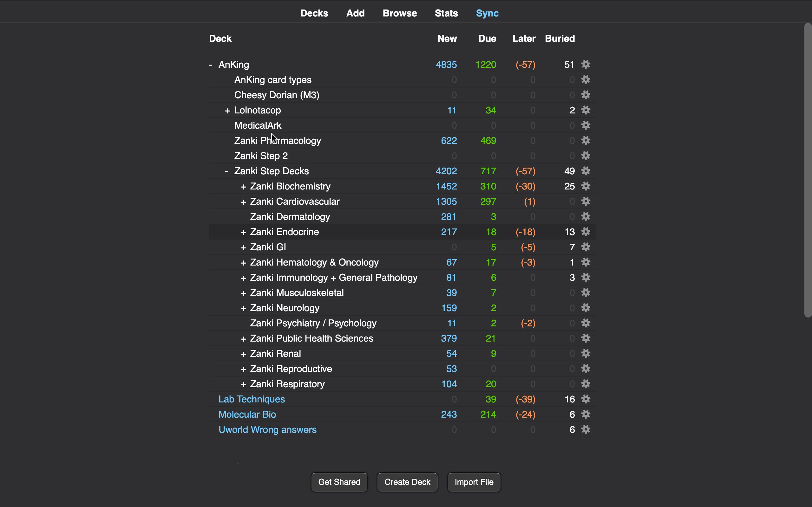Open gear options for Lolnotacop deck
Screen dimensions: 812x507
coord(586,110)
